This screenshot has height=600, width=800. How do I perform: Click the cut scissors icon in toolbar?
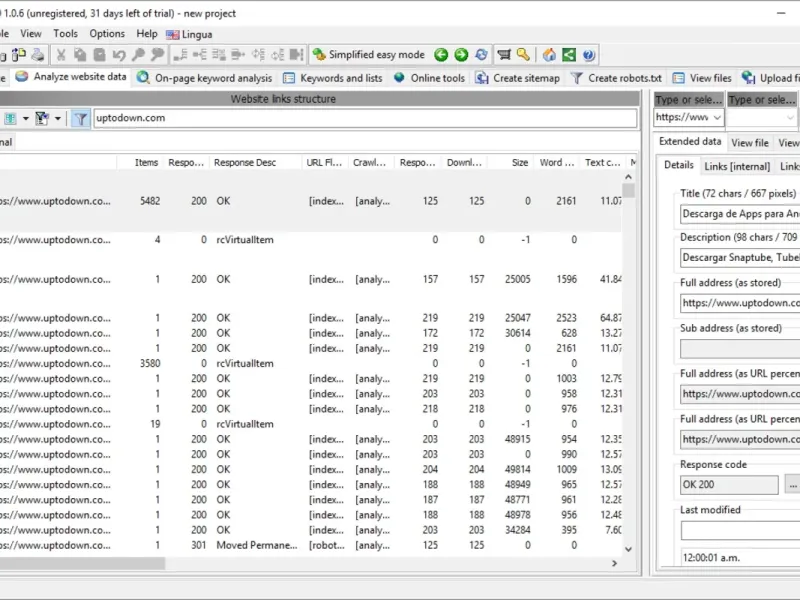pos(61,55)
